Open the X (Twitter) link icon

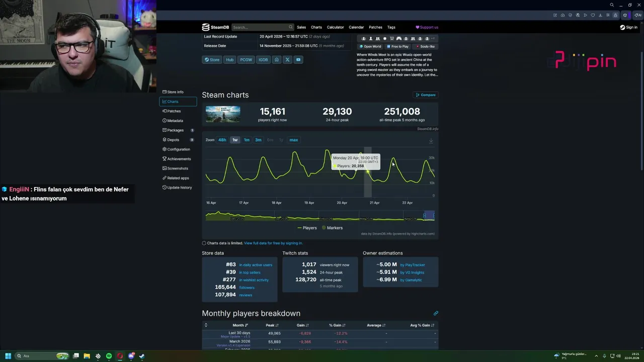(x=287, y=59)
